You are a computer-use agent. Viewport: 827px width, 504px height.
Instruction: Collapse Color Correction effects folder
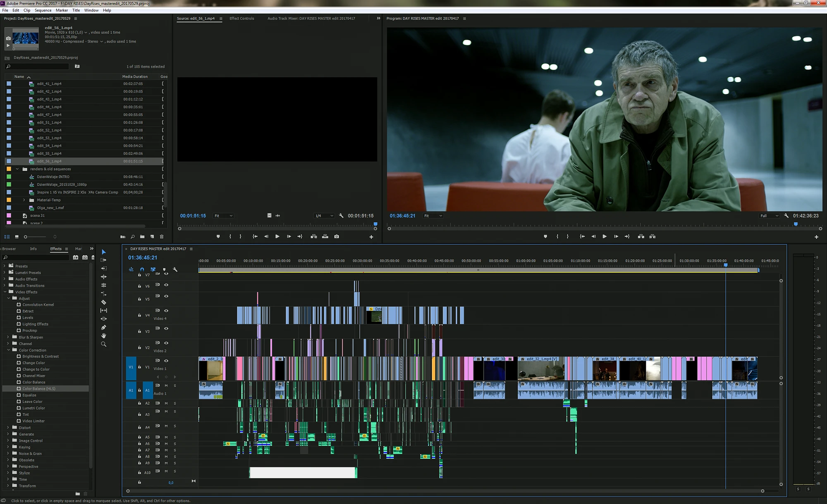(x=8, y=350)
